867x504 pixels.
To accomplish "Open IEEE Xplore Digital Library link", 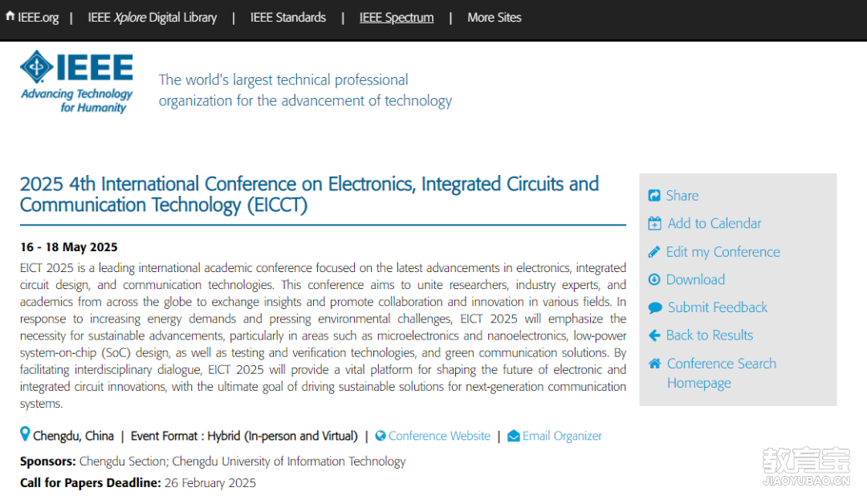I will coord(152,18).
